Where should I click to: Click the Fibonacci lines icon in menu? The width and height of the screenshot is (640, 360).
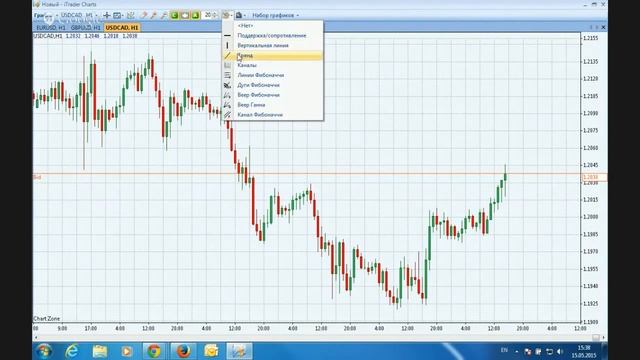click(228, 76)
